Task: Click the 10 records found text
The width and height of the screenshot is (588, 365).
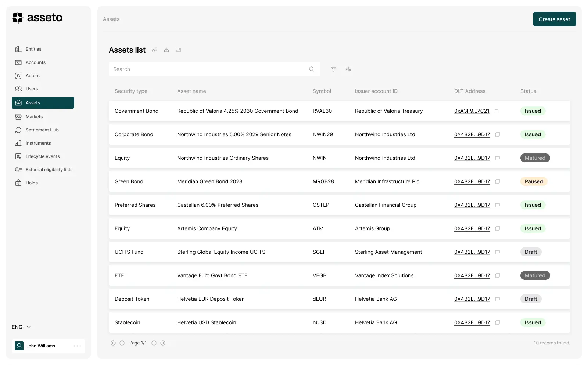Action: 552,343
